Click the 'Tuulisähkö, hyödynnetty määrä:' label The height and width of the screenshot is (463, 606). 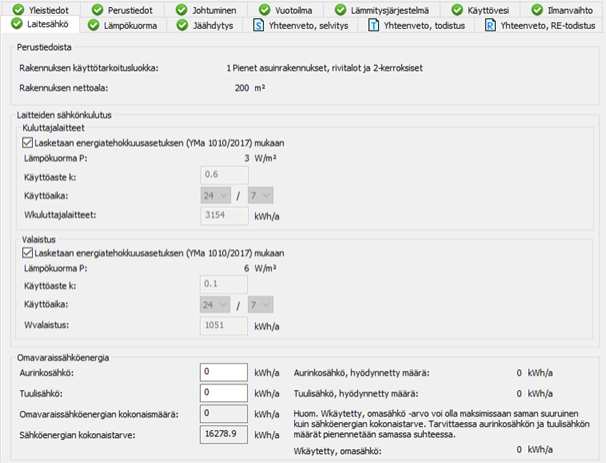(356, 394)
